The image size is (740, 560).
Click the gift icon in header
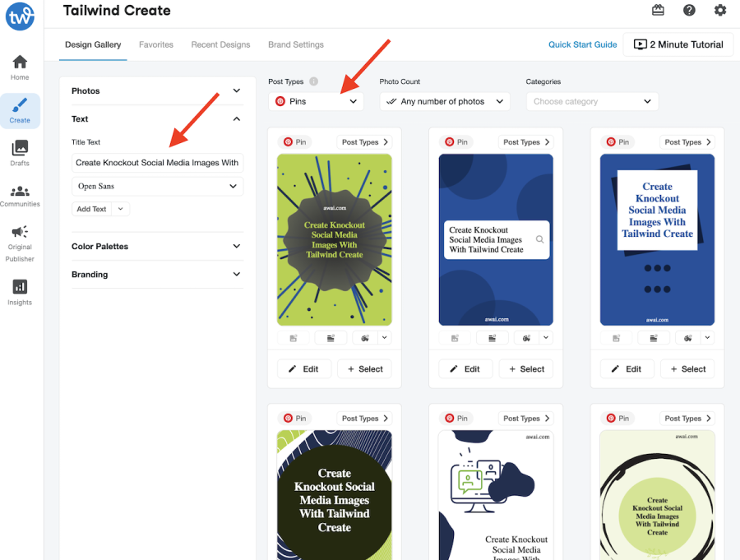[658, 10]
